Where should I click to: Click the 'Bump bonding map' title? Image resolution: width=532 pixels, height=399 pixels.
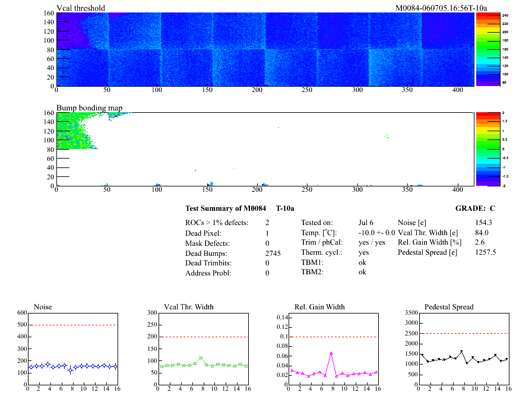tap(89, 108)
